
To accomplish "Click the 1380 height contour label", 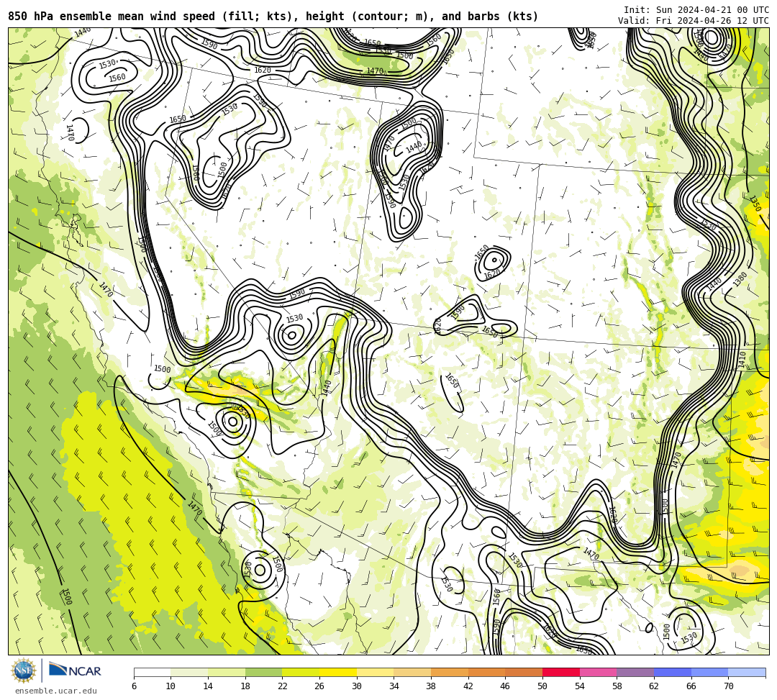I will pos(740,279).
